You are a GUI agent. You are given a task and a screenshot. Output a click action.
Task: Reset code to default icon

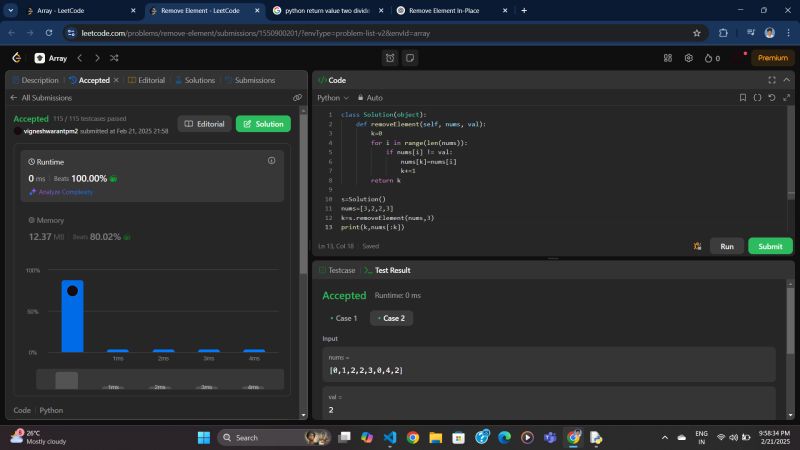[x=772, y=97]
